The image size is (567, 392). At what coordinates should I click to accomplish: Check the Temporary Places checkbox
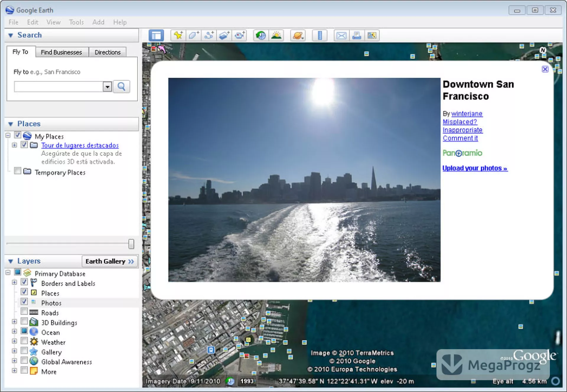pos(18,171)
